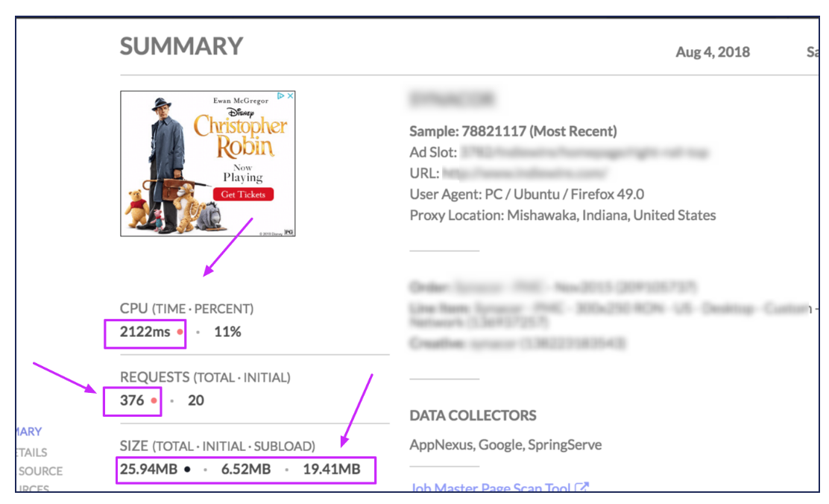Image resolution: width=829 pixels, height=504 pixels.
Task: Click the PG rating badge on the ad
Action: pyautogui.click(x=289, y=232)
